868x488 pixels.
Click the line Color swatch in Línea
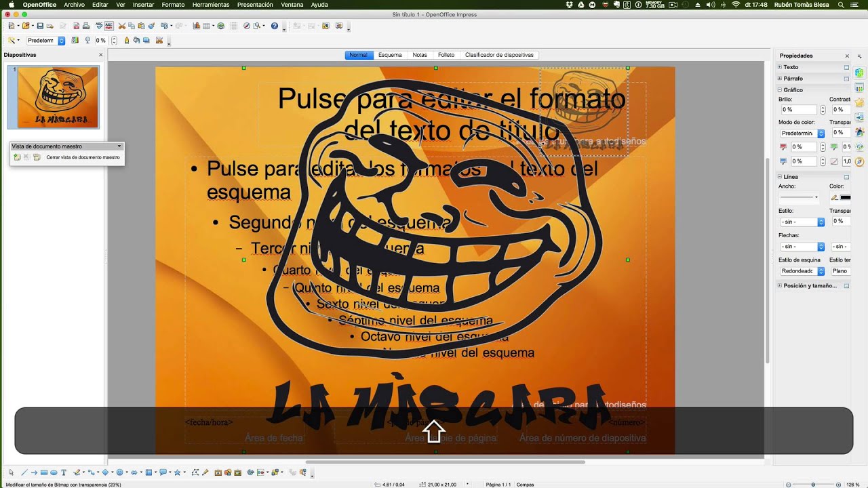(x=846, y=197)
